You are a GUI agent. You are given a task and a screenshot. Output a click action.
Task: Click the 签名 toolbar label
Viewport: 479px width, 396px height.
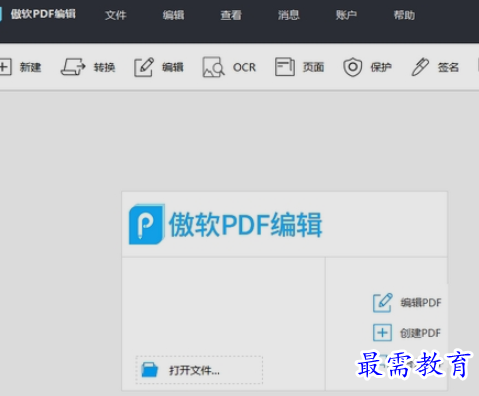[x=448, y=67]
